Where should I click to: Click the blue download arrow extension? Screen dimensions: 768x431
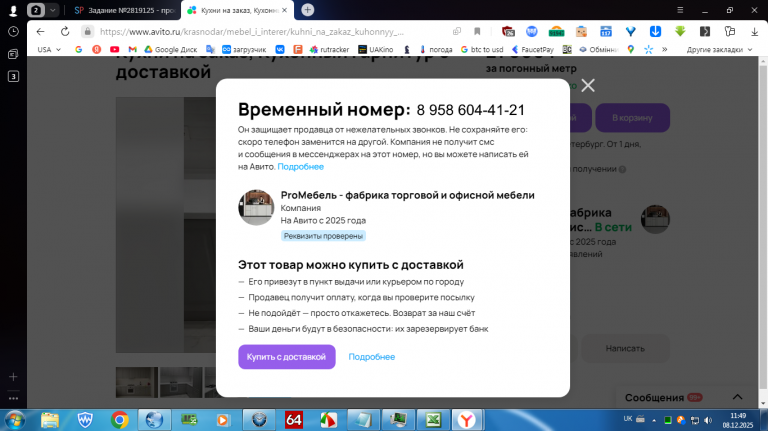click(655, 32)
